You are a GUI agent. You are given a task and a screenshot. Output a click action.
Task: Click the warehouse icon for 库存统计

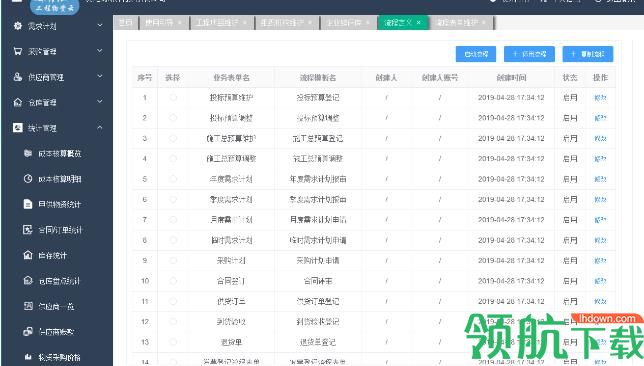(28, 255)
